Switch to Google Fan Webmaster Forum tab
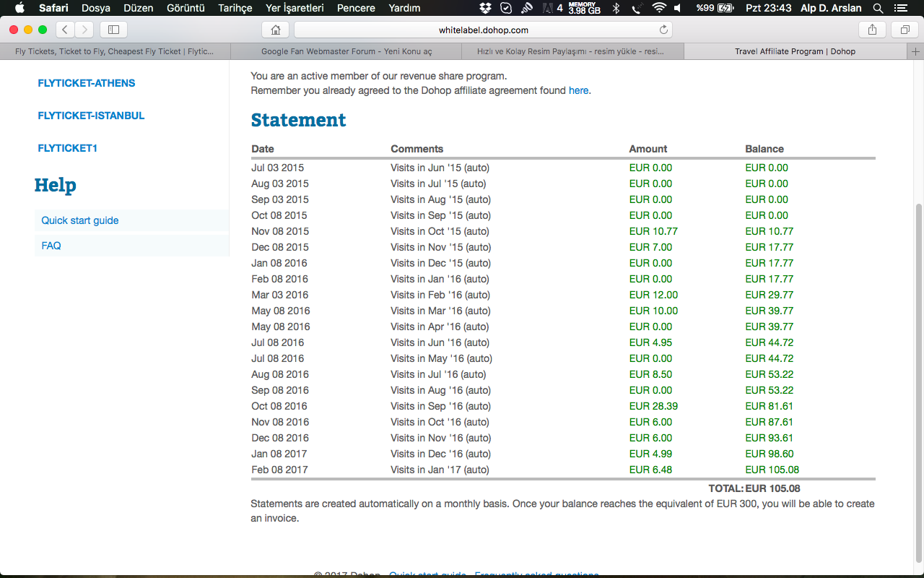Viewport: 924px width, 578px height. (346, 52)
